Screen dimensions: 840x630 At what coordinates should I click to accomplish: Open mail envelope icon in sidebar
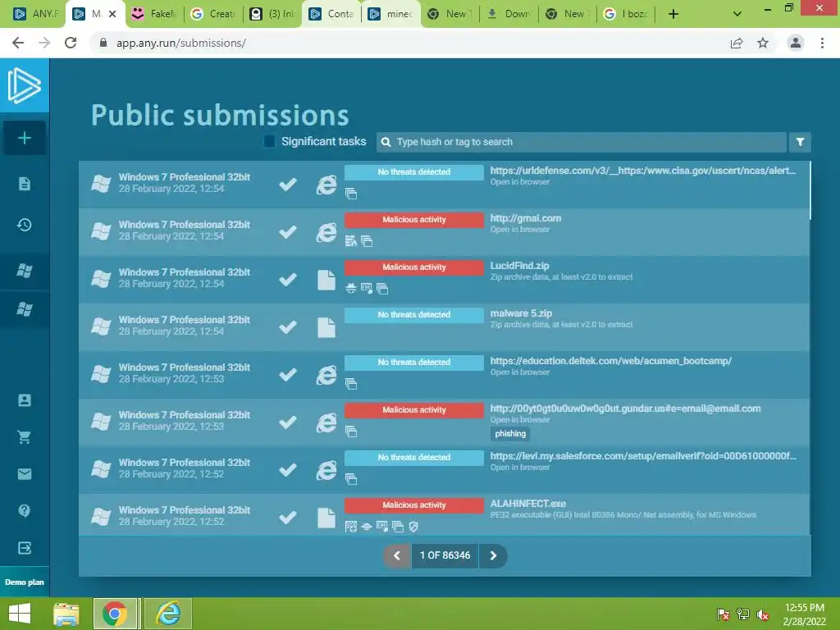(x=24, y=473)
